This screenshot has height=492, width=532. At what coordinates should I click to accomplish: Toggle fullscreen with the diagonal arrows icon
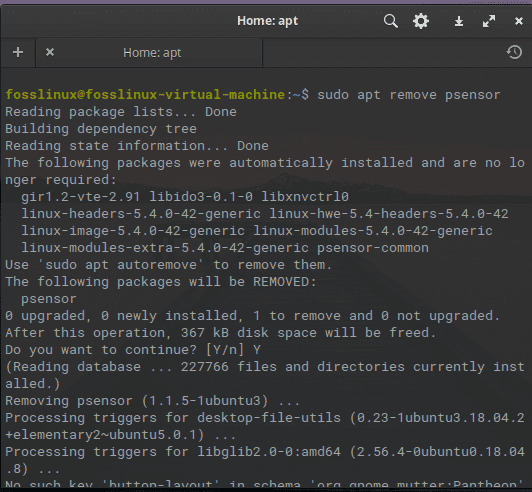tap(489, 21)
